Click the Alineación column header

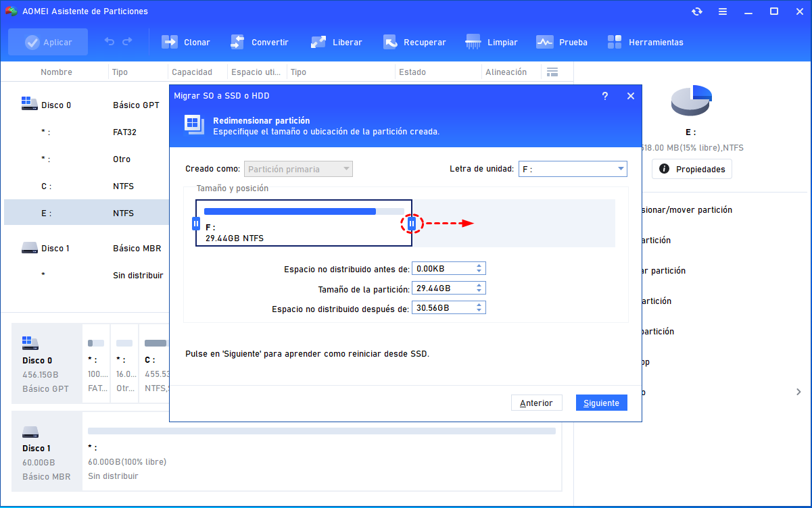point(506,72)
